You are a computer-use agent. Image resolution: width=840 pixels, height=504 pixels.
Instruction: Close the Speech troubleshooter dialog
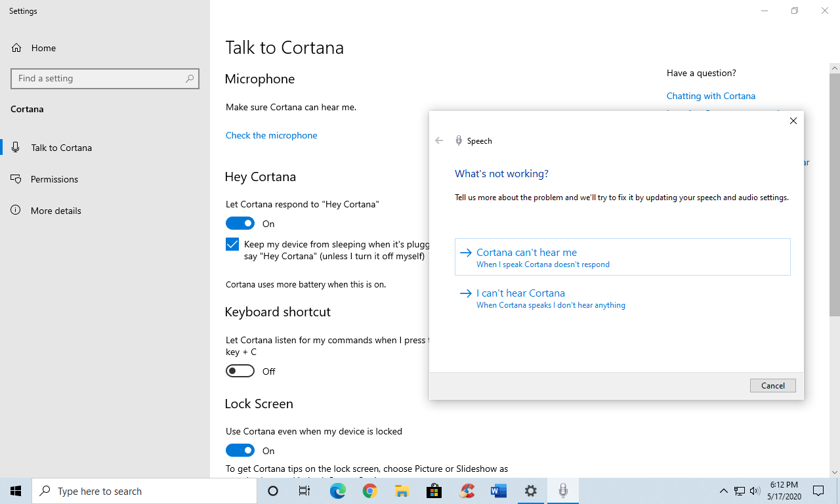[793, 121]
